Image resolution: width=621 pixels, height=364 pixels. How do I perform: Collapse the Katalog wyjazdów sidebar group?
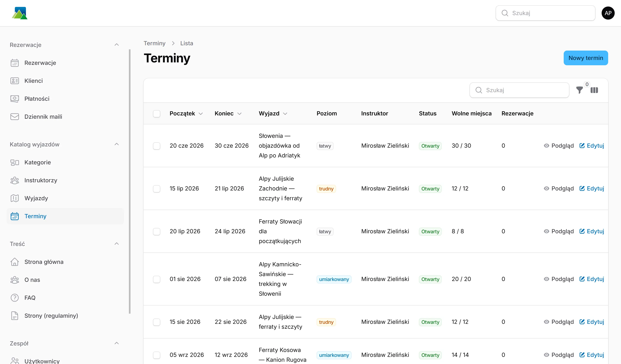[117, 144]
